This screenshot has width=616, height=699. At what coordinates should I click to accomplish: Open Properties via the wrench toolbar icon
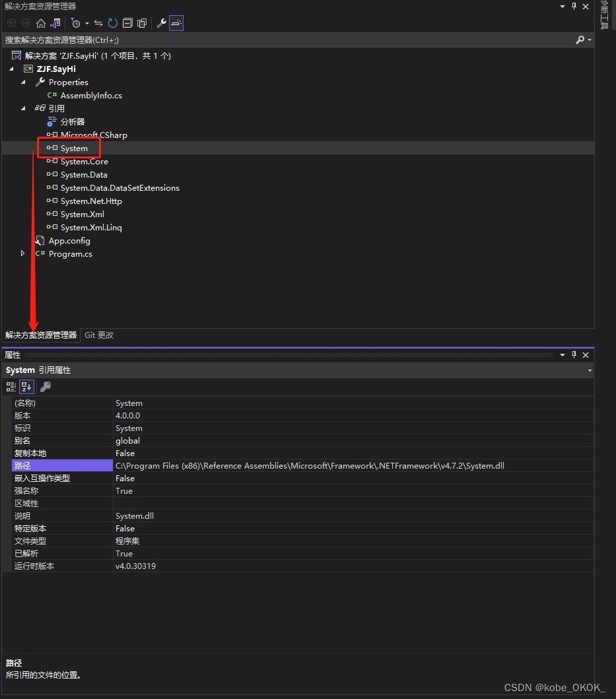point(162,23)
